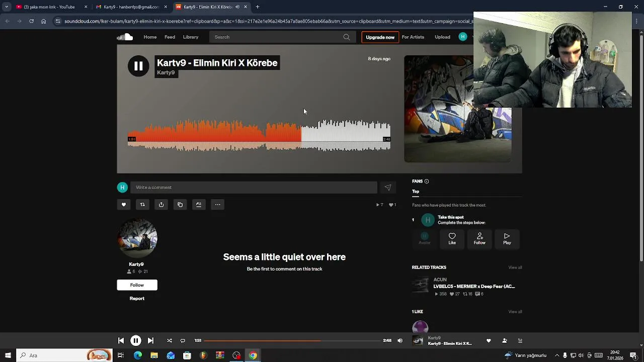
Task: Open the For Artists link
Action: [413, 37]
